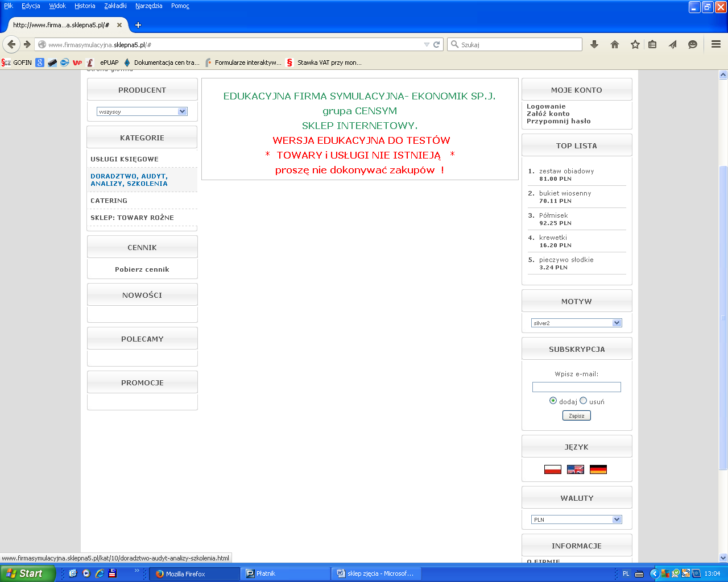Viewport: 728px width, 582px height.
Task: Open the Pomoc menu
Action: click(x=180, y=6)
